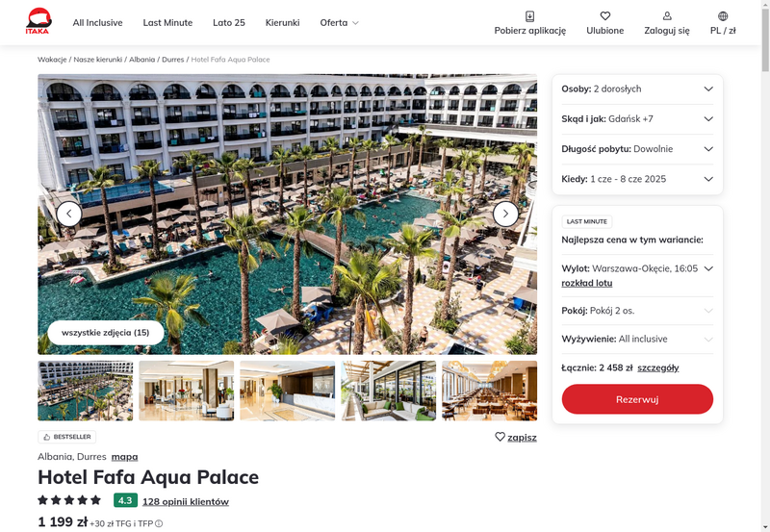Image resolution: width=770 pixels, height=532 pixels.
Task: Click the Zaloguj się user icon
Action: click(667, 16)
